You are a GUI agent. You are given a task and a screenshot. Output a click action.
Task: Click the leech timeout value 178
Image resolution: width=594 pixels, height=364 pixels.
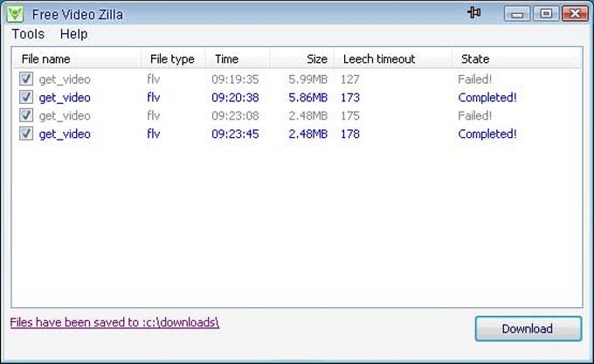tap(349, 134)
